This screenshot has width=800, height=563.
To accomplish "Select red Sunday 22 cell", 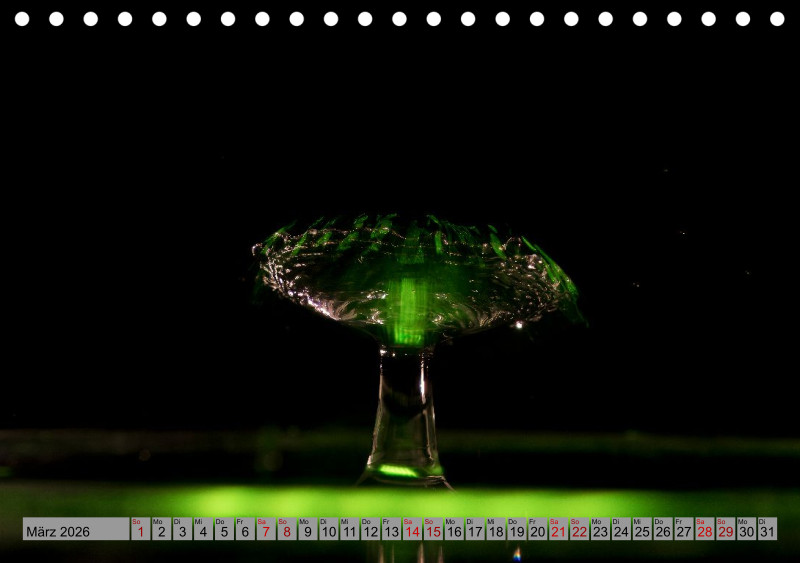I will [x=579, y=530].
